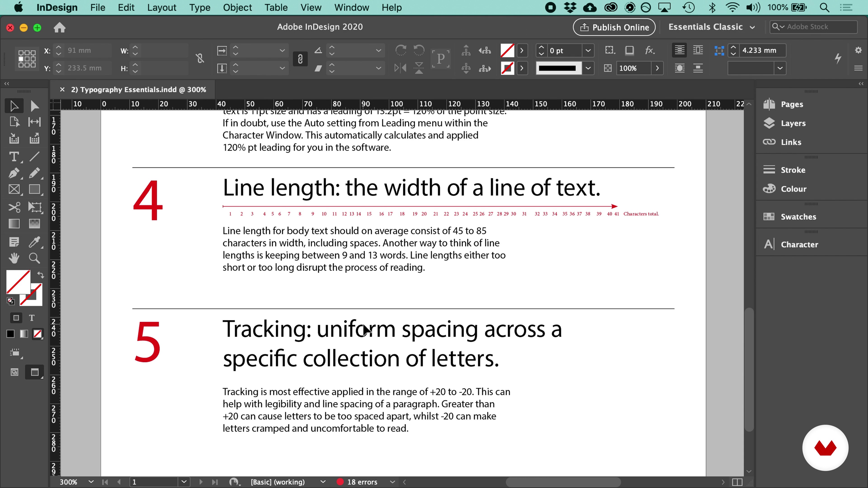Open the Pages panel
The width and height of the screenshot is (868, 488).
pyautogui.click(x=792, y=104)
